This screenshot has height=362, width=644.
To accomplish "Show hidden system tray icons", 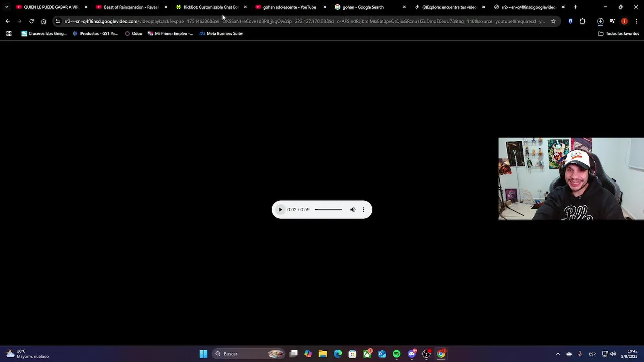I will (557, 354).
